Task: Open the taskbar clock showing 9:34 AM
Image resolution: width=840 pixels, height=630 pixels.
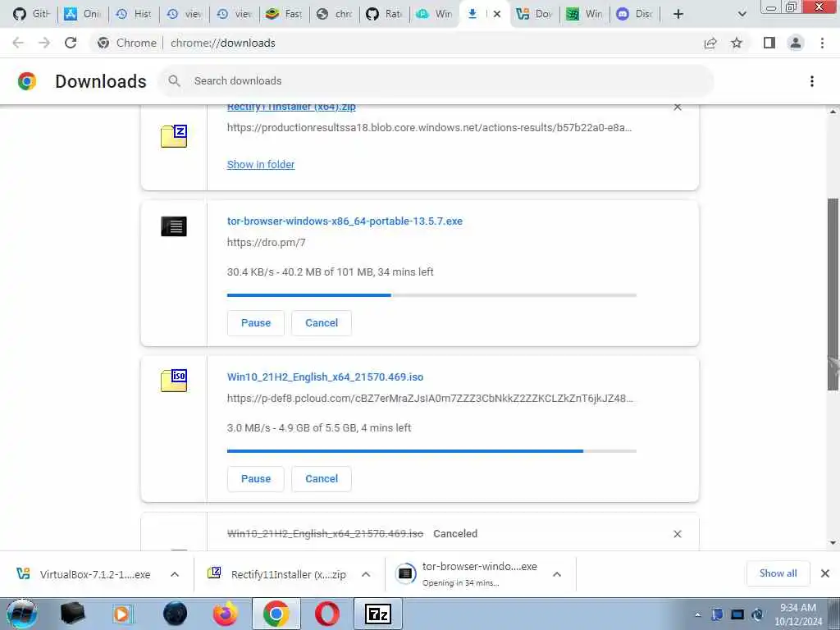Action: click(x=798, y=614)
